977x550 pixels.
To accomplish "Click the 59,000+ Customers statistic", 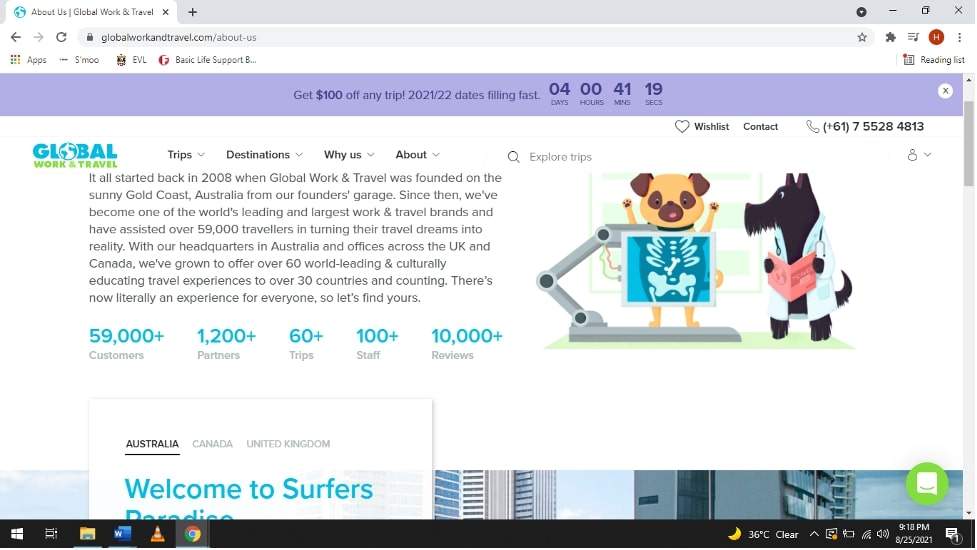I will tap(126, 344).
